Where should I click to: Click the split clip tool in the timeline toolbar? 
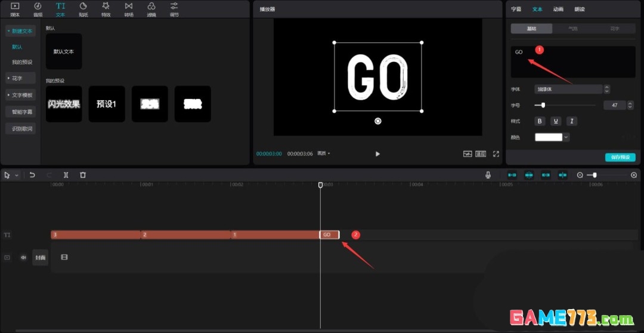66,175
